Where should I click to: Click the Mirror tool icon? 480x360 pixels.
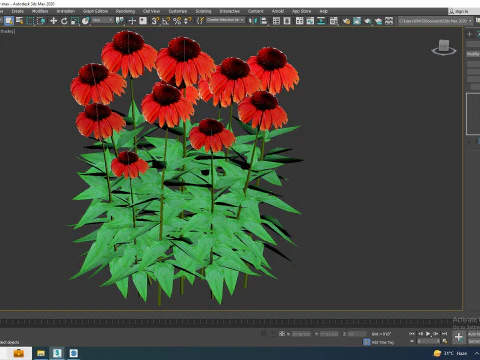coord(253,21)
